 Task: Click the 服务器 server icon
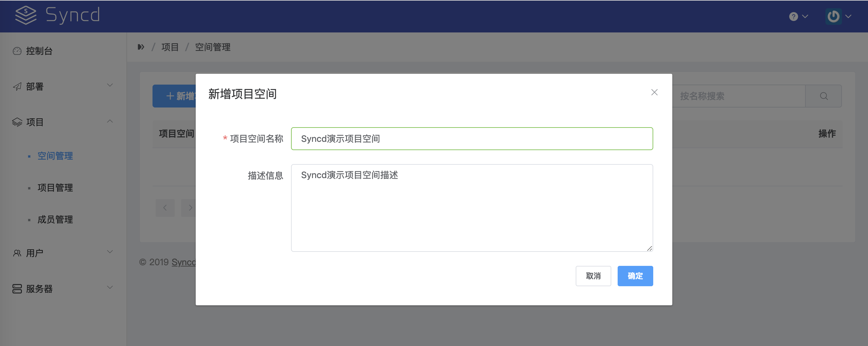[17, 289]
